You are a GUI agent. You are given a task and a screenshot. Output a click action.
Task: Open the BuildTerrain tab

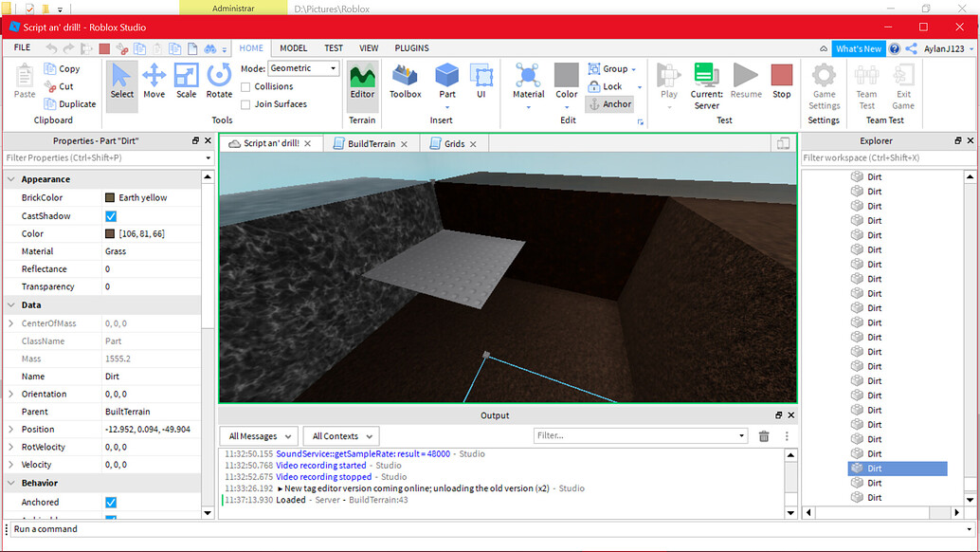[372, 143]
